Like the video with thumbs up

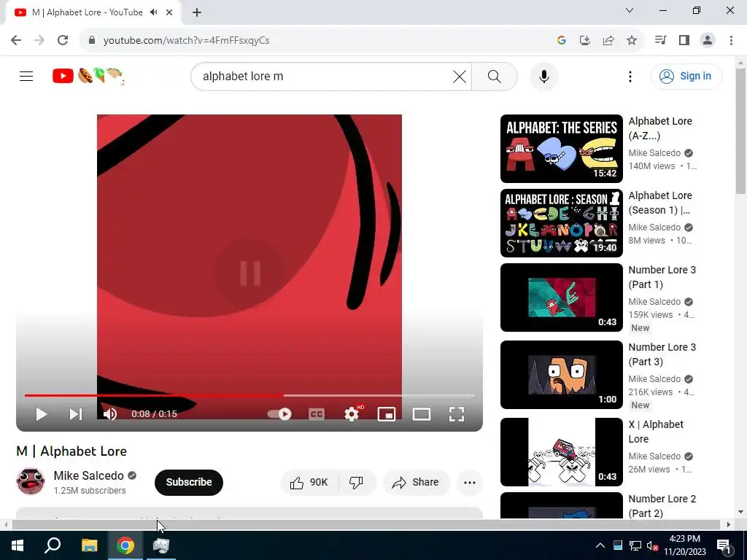[309, 483]
